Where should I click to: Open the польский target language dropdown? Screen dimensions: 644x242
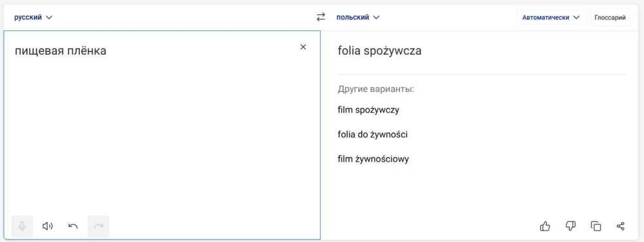point(357,17)
